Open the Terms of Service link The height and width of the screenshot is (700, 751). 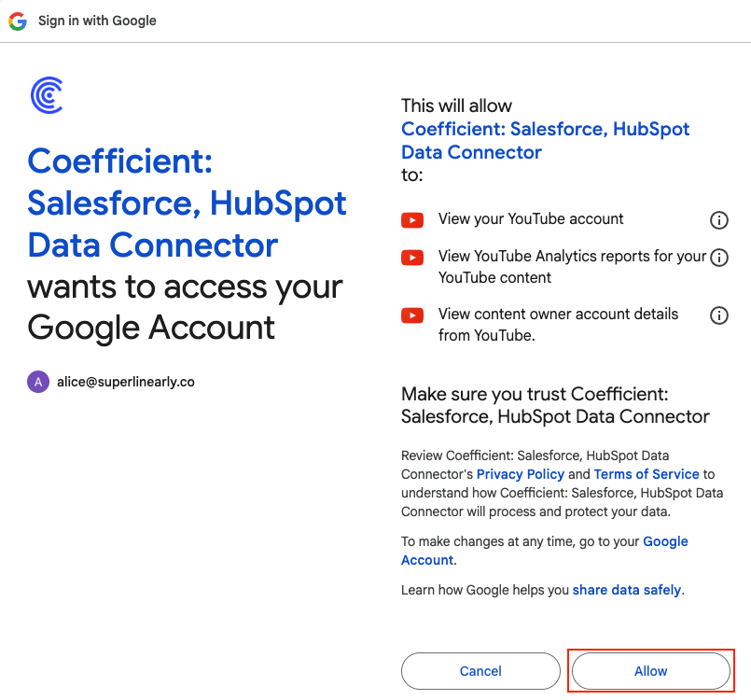pyautogui.click(x=647, y=474)
